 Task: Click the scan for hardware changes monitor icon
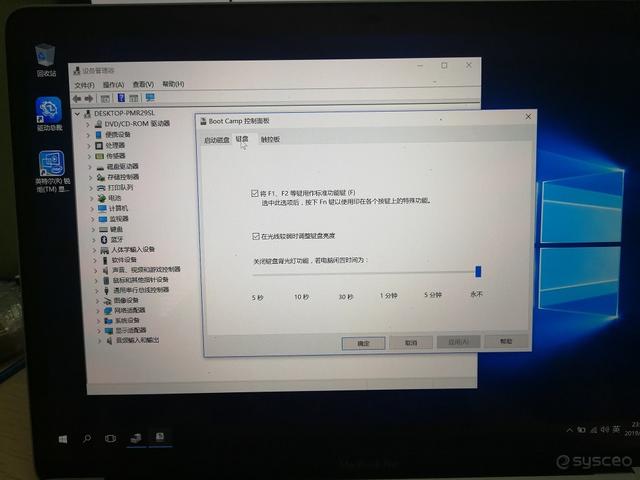pyautogui.click(x=150, y=98)
